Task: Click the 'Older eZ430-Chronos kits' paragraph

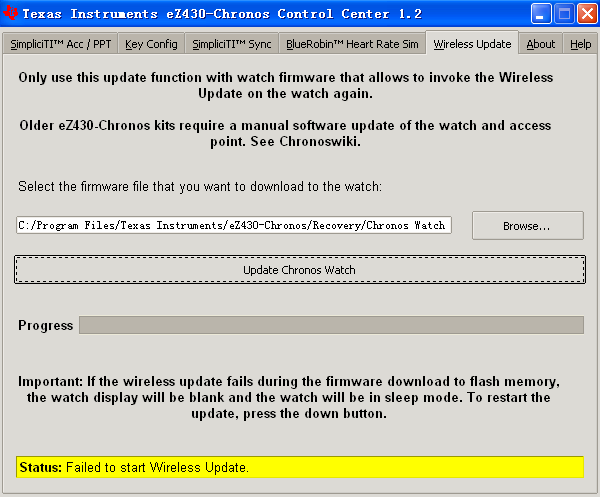Action: click(285, 133)
